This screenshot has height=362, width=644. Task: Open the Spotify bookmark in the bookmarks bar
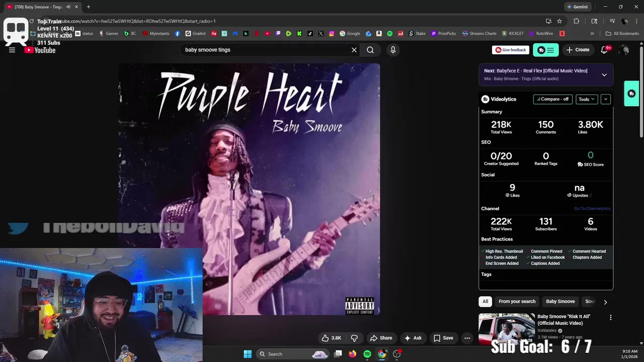tap(389, 34)
